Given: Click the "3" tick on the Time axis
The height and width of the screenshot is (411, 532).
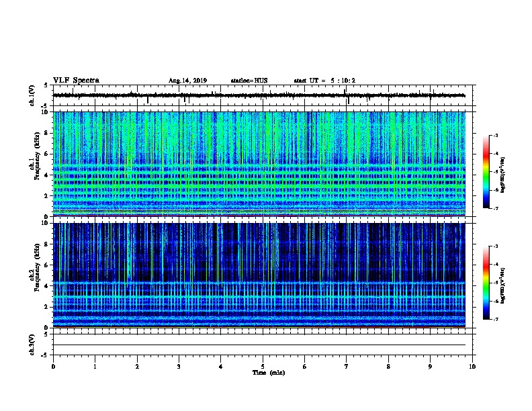Looking at the screenshot, I should (179, 367).
